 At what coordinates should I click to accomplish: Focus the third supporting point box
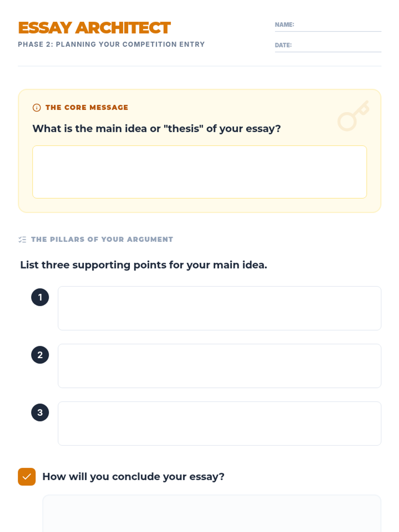tap(219, 423)
